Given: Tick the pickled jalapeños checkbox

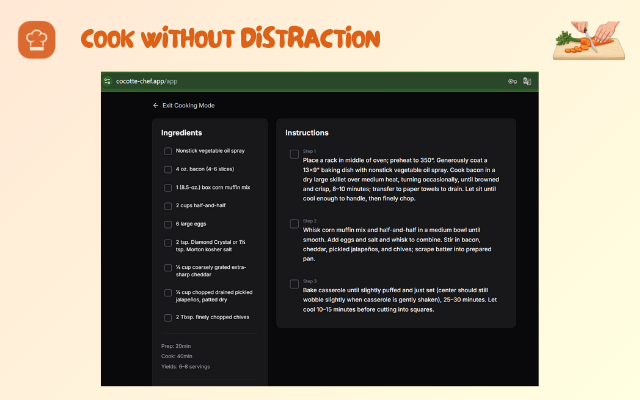Looking at the screenshot, I should [168, 293].
